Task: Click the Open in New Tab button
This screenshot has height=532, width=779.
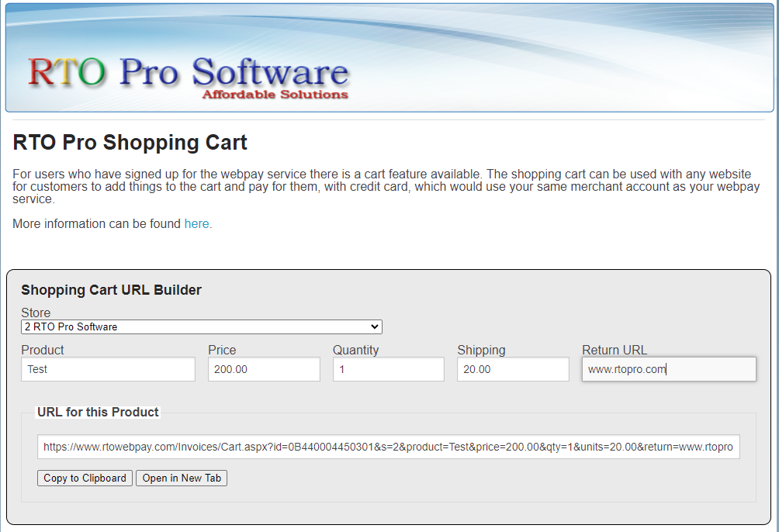Action: tap(181, 478)
